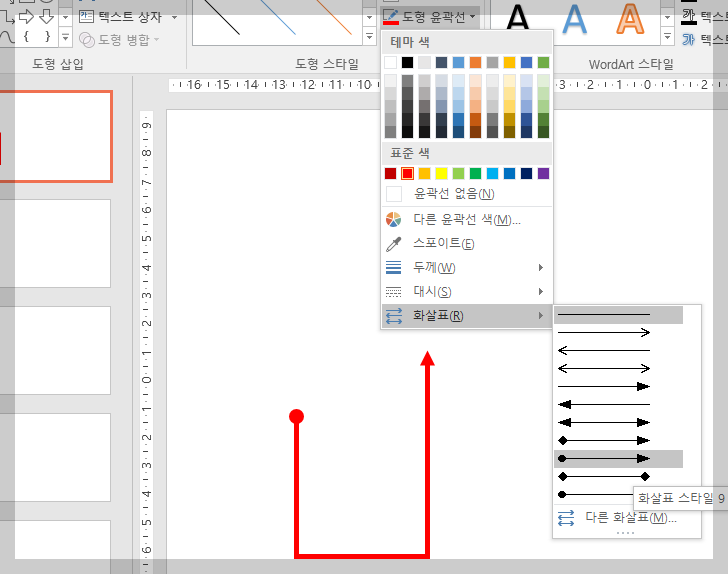
Task: Select the right-pointing filled arrow style
Action: pyautogui.click(x=618, y=386)
